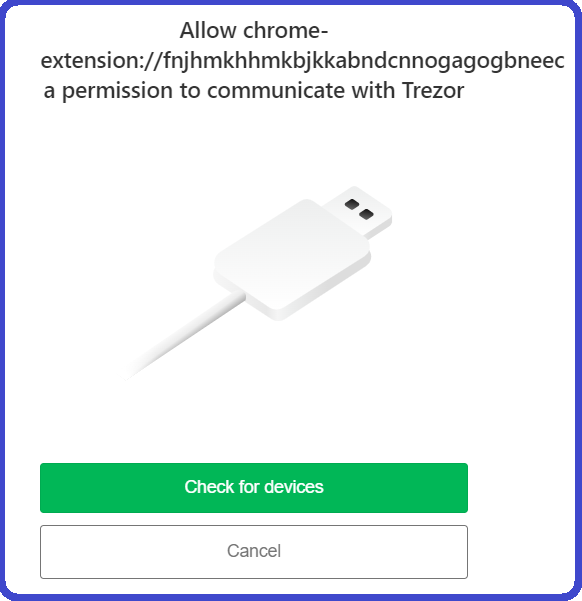582x601 pixels.
Task: Click the word 'devices' on green button
Action: [x=294, y=487]
